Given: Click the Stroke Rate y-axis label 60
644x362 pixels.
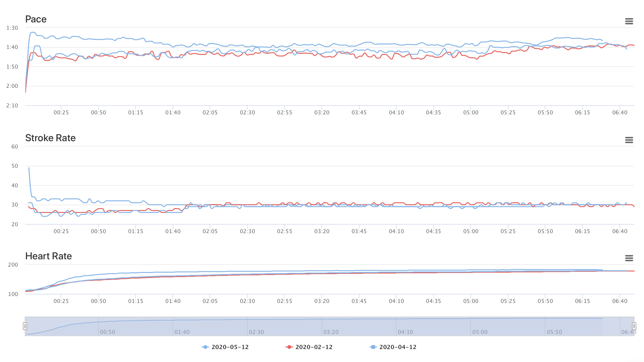Looking at the screenshot, I should tap(15, 147).
